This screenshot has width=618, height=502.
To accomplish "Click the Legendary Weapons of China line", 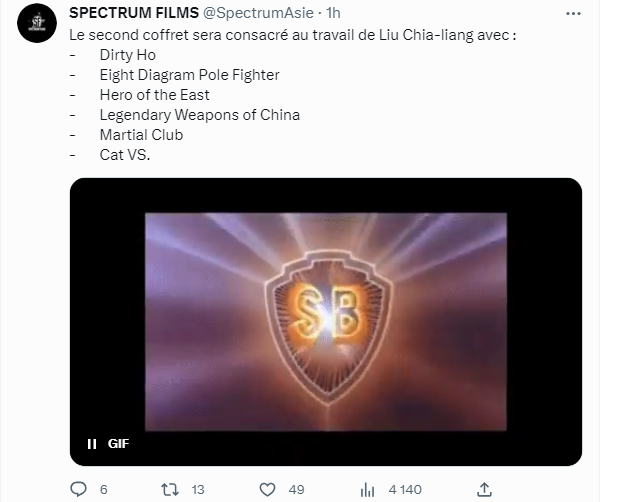I will (199, 115).
